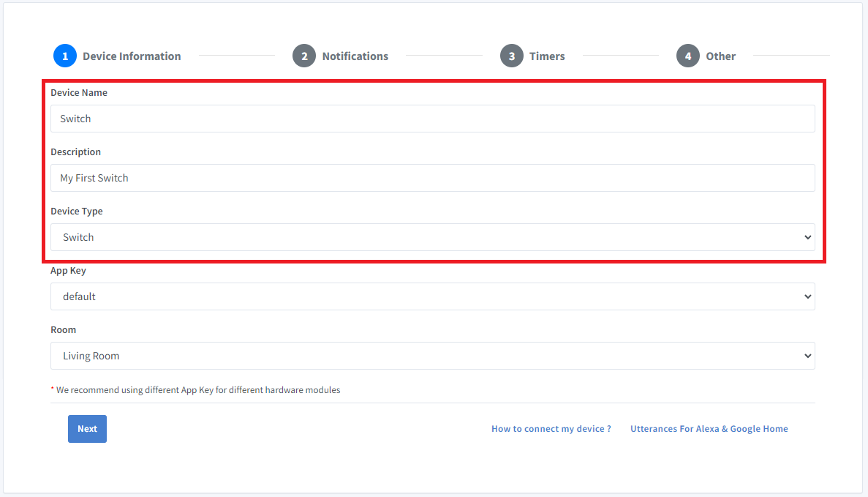Click the step 4 number circle

click(688, 56)
